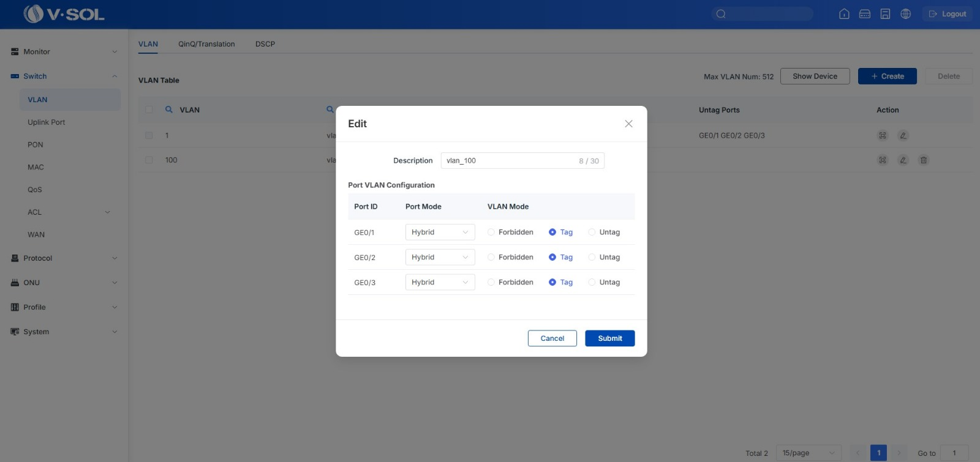This screenshot has width=980, height=462.
Task: Click the Monitor sidebar icon
Action: point(15,52)
